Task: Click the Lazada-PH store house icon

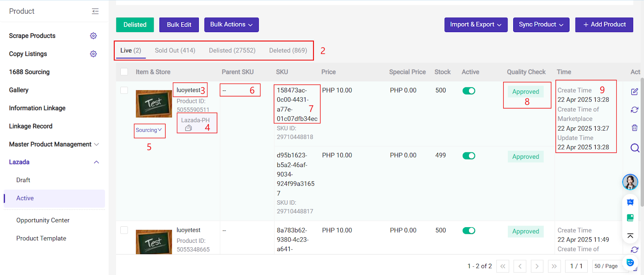Action: click(188, 128)
